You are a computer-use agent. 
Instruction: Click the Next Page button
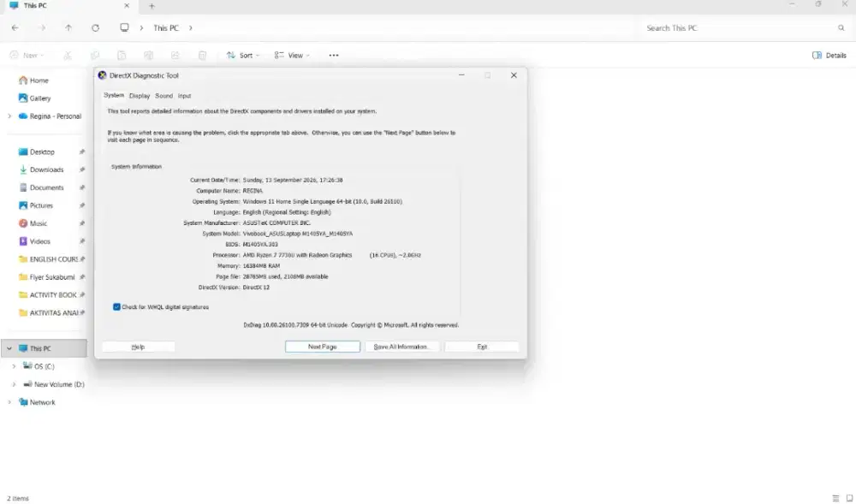tap(323, 347)
